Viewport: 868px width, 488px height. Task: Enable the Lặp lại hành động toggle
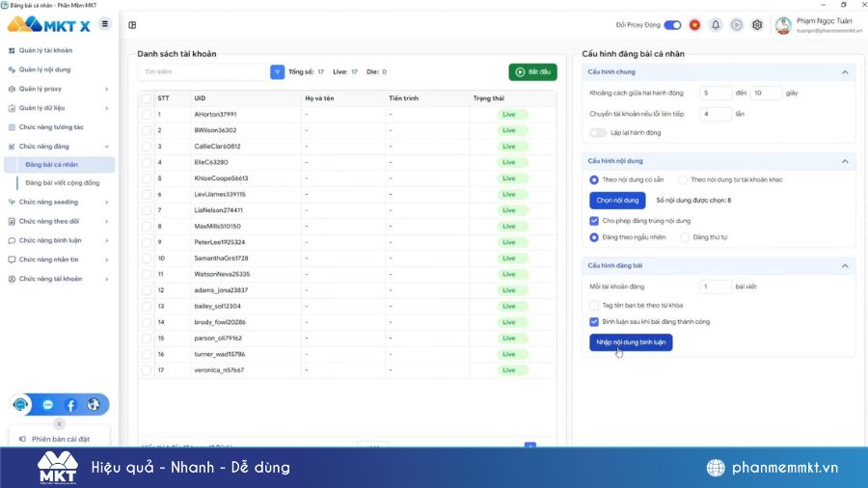coord(598,132)
